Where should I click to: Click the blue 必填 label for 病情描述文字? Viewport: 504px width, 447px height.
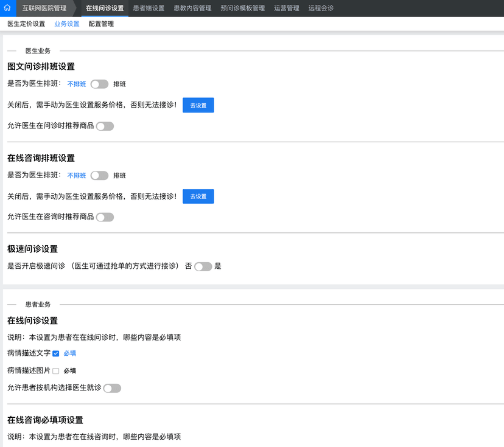70,353
